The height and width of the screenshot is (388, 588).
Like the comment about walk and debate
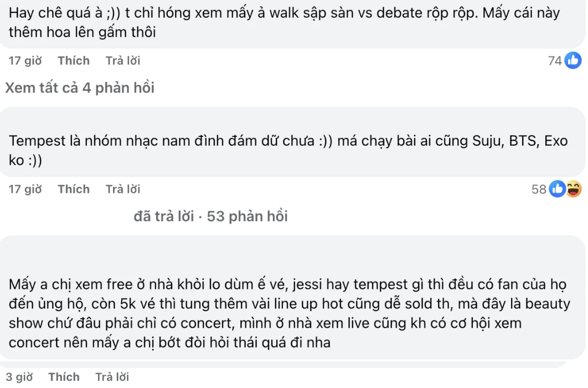tap(74, 60)
